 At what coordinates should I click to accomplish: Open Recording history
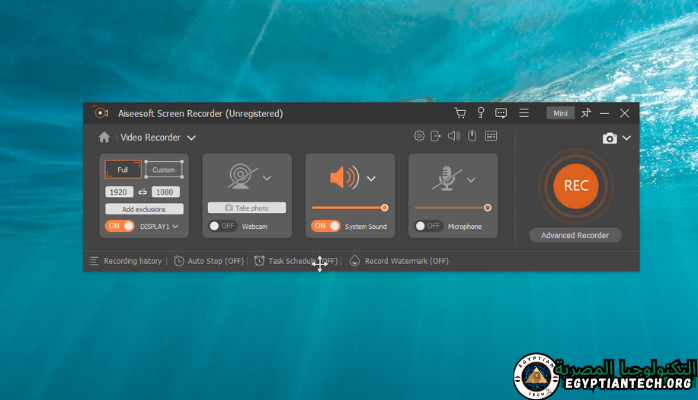(x=125, y=261)
